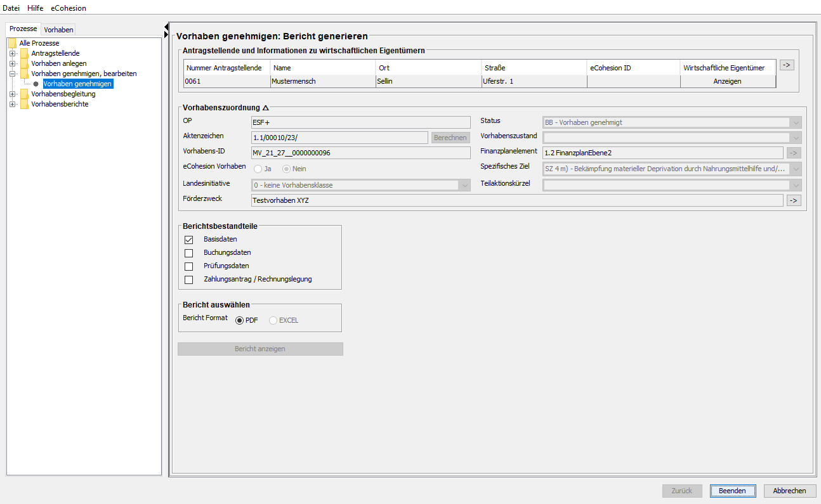Screen dimensions: 821x504
Task: Select the PDF report format radio button
Action: pos(239,320)
